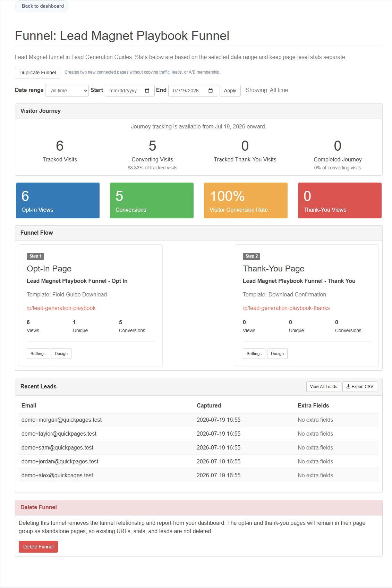Viewport: 392px width, 588px height.
Task: Click the Converting Visits label
Action: 152,159
